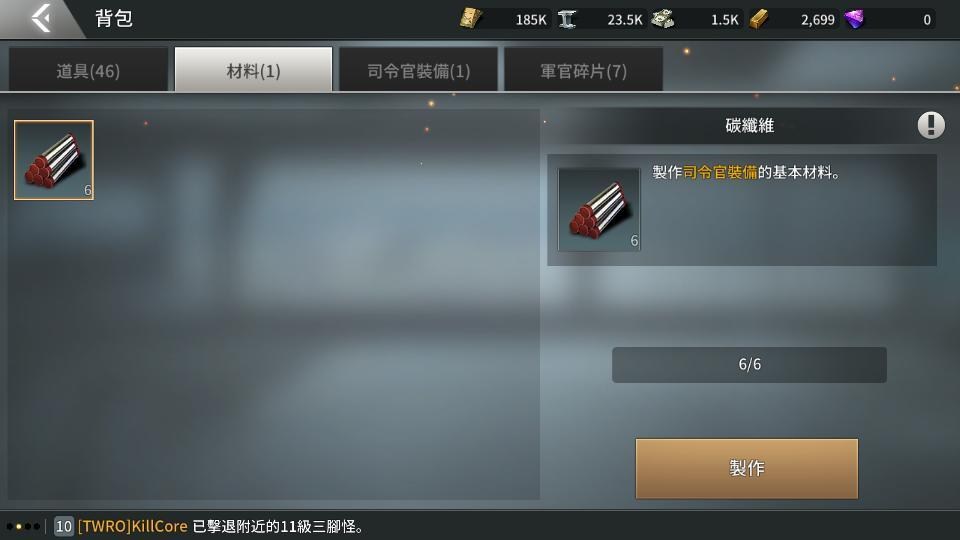Click the 司令官裝備 highlighted link text
The image size is (960, 540).
pyautogui.click(x=720, y=173)
